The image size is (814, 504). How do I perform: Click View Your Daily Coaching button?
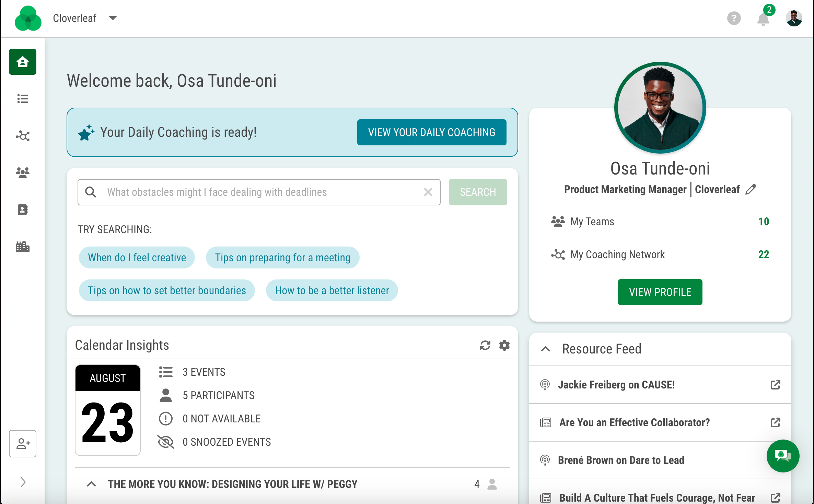pos(431,132)
